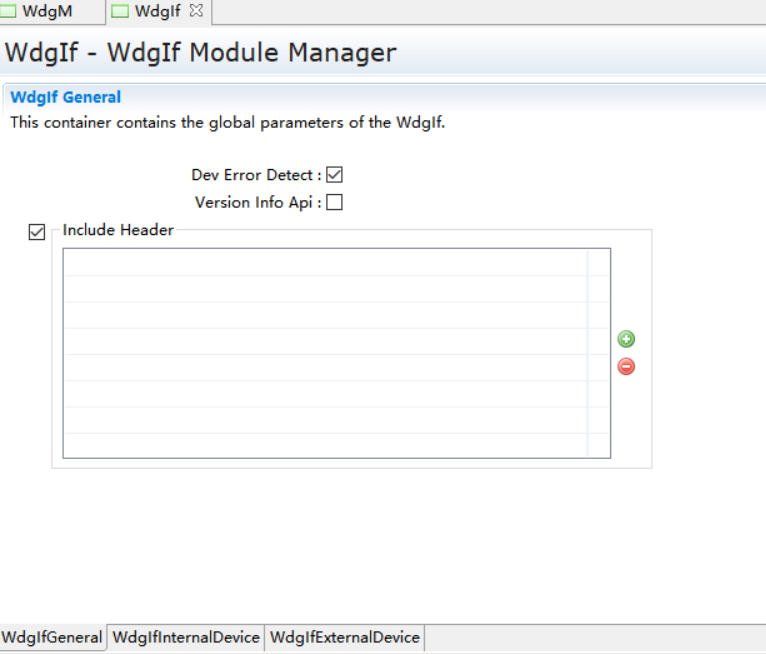Select the WdgIf editor tab
This screenshot has width=766, height=654.
pos(157,12)
